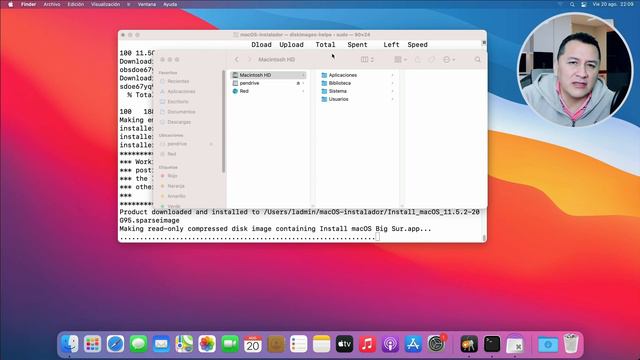Open System Preferences with badge in Dock
Image resolution: width=640 pixels, height=360 pixels.
pos(436,344)
